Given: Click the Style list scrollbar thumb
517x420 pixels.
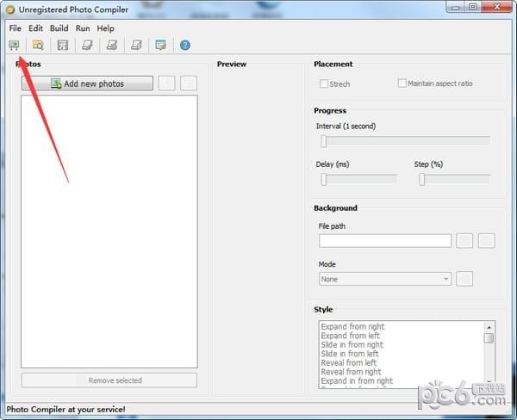Looking at the screenshot, I should point(489,338).
